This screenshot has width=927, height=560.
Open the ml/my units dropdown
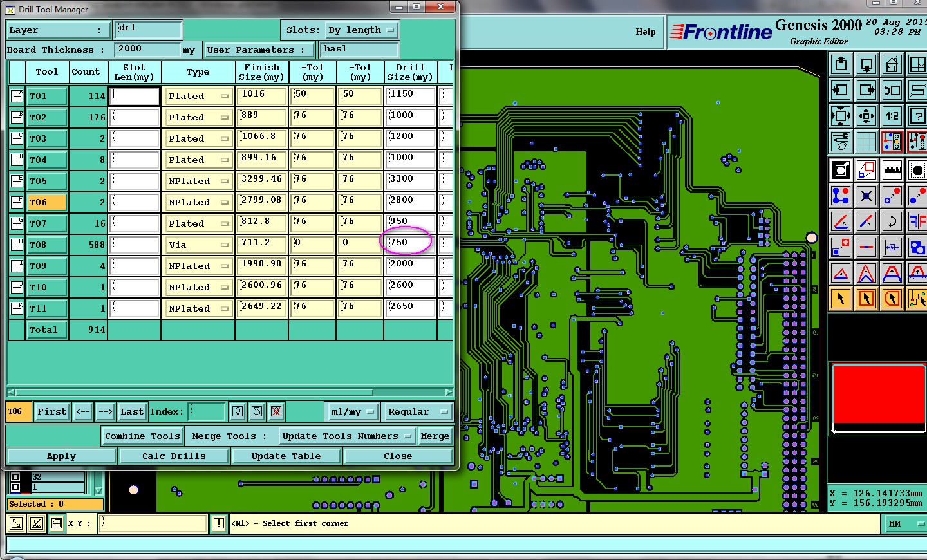point(351,411)
